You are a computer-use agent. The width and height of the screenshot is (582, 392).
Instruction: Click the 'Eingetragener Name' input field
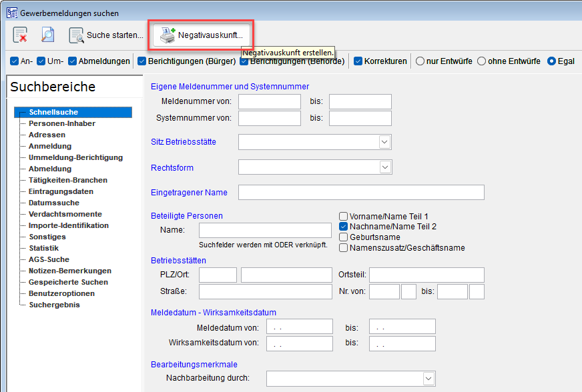pos(360,193)
